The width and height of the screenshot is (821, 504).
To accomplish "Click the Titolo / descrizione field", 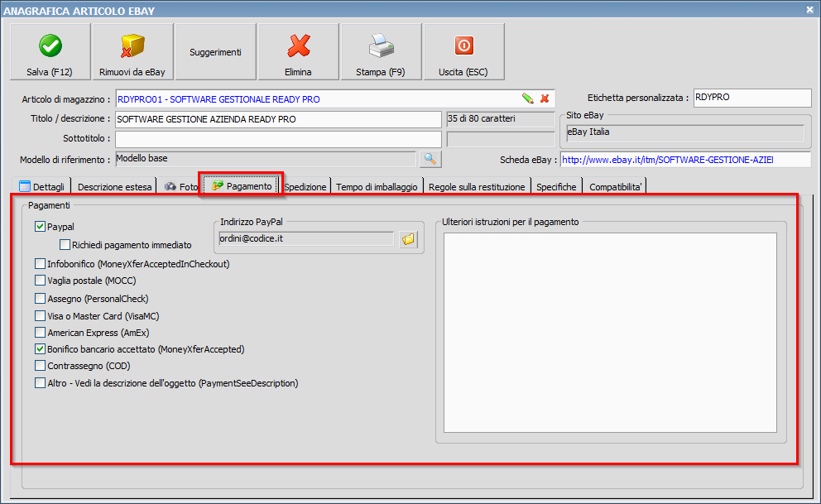I will point(278,119).
